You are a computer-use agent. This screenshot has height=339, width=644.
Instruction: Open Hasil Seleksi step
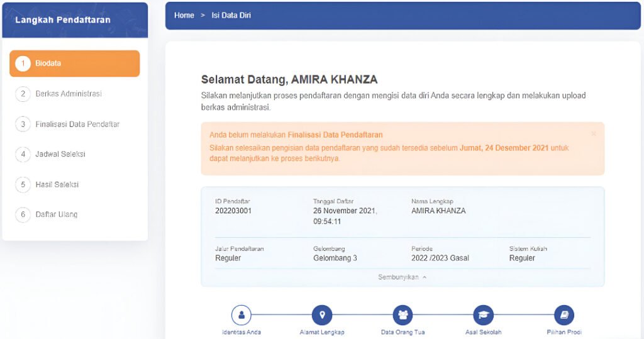point(57,184)
